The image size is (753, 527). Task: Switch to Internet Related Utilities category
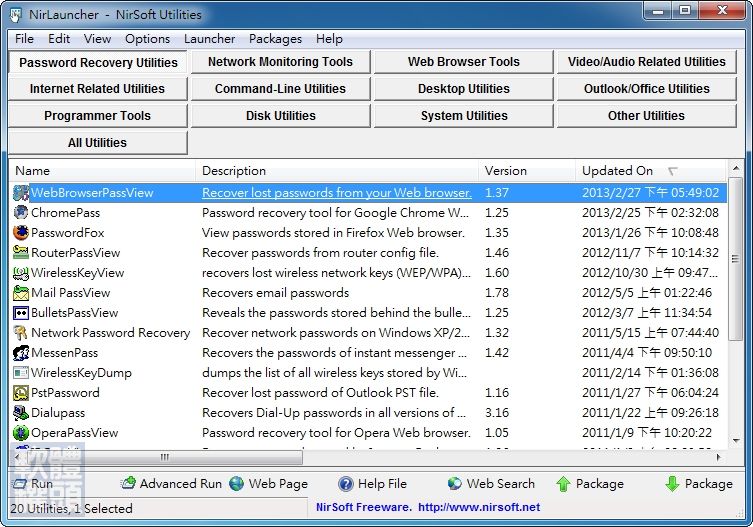click(x=97, y=89)
